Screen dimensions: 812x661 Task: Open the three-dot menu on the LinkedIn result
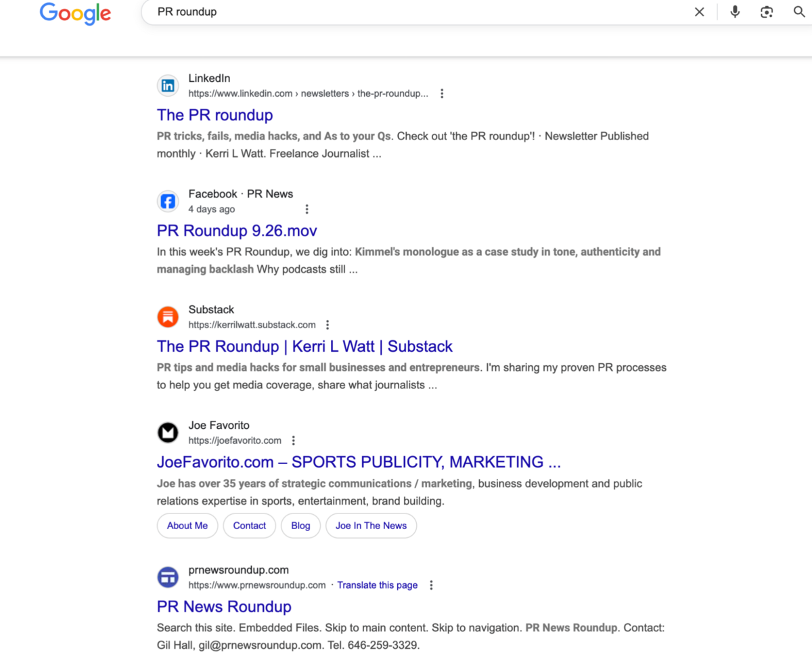coord(442,93)
